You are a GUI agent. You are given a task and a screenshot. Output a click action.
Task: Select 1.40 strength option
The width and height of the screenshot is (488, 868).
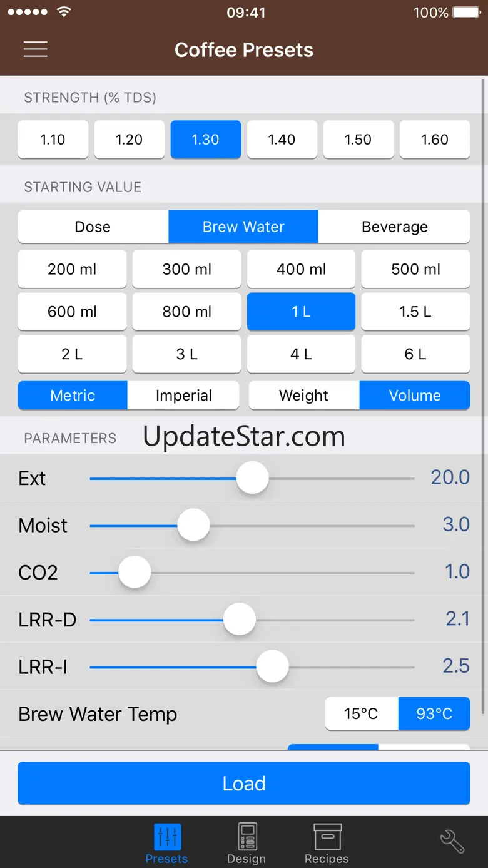click(282, 140)
